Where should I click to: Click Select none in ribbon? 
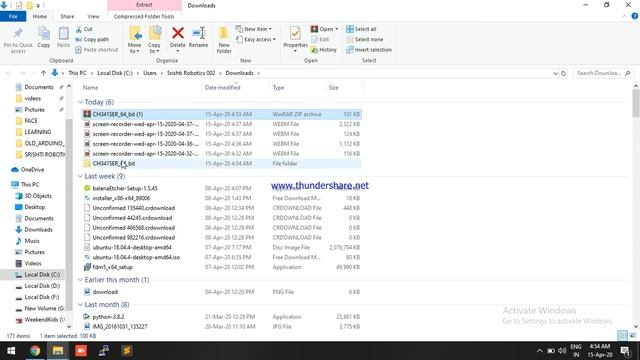[x=364, y=40]
